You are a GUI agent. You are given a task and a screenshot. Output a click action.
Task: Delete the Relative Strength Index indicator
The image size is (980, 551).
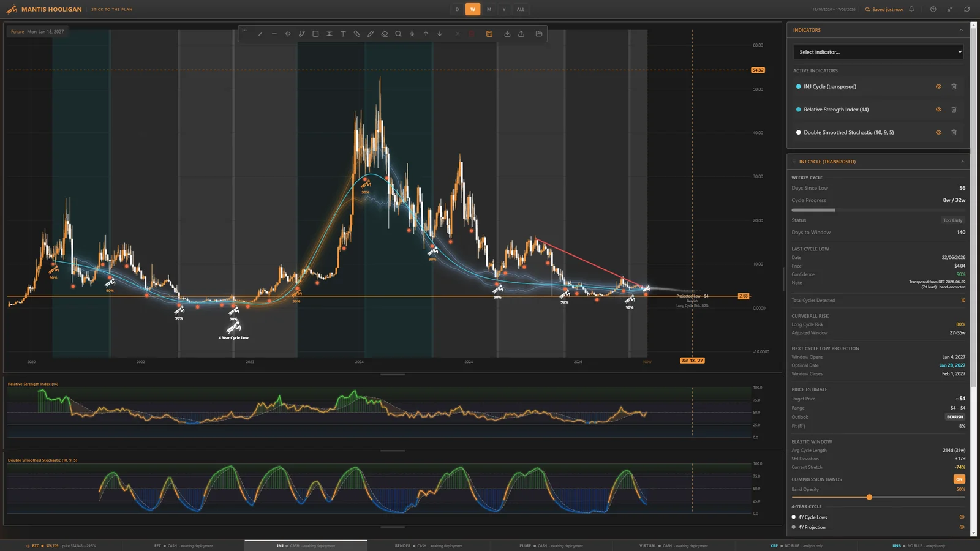(x=954, y=110)
